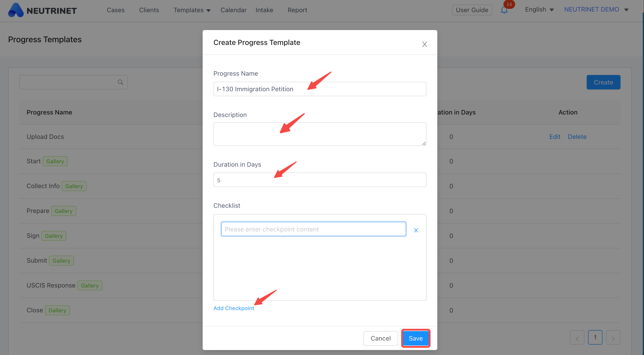Remove the checkpoint with the blue X
The height and width of the screenshot is (355, 644).
pyautogui.click(x=416, y=230)
